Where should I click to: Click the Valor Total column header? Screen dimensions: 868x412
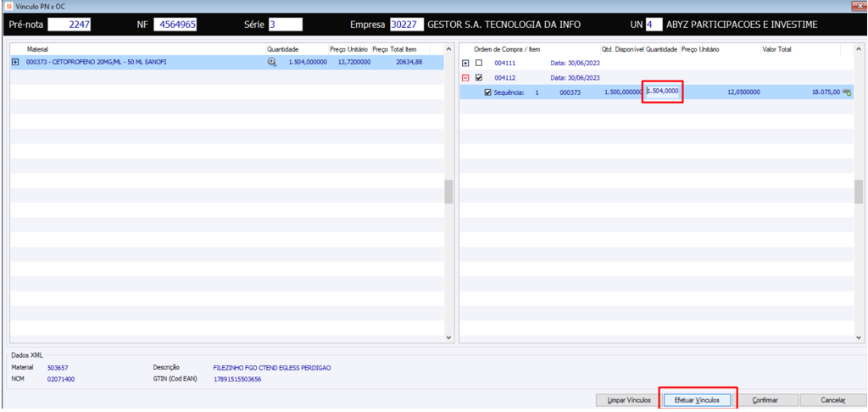800,49
